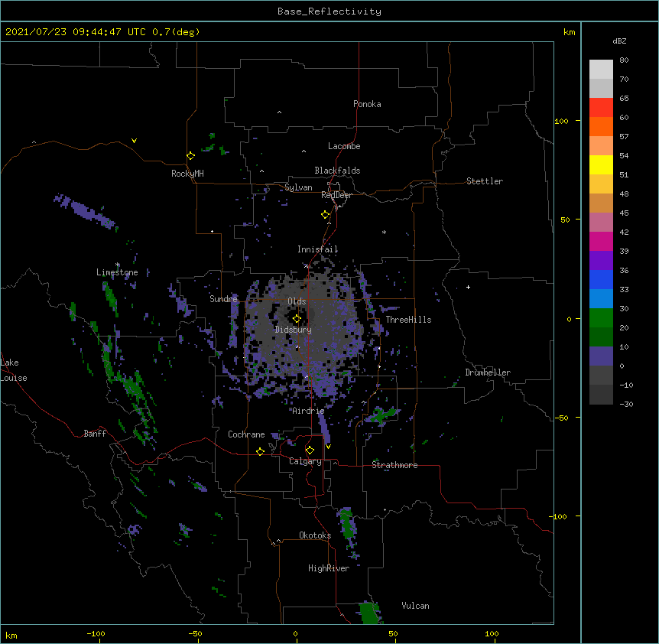The width and height of the screenshot is (659, 644).
Task: Click the Sundre town label
Action: [223, 299]
